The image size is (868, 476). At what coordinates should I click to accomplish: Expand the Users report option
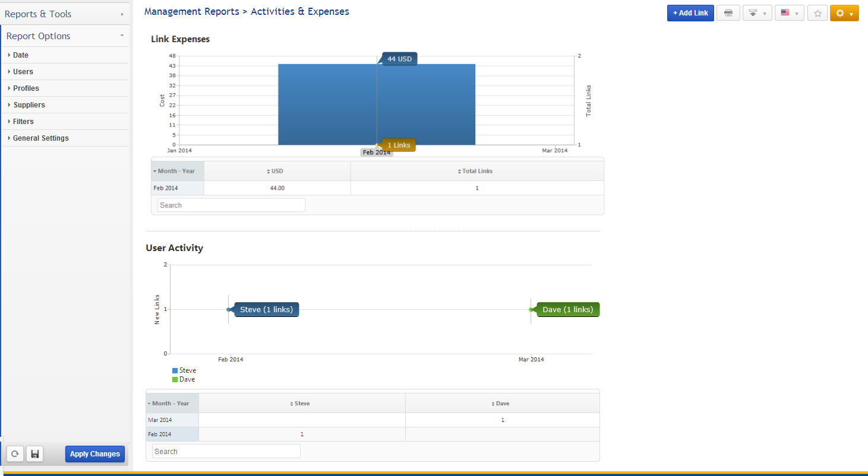tap(23, 72)
